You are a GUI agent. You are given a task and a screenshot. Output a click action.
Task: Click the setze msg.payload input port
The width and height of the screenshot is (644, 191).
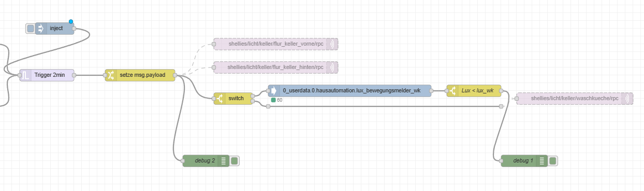click(105, 75)
